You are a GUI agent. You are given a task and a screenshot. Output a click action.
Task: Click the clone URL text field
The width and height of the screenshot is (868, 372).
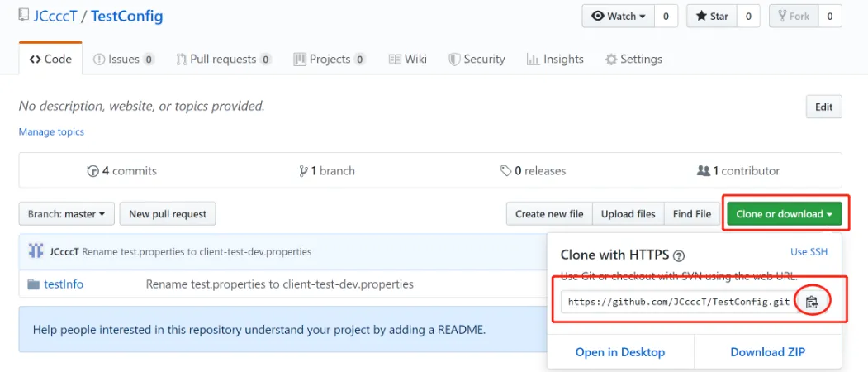[677, 302]
